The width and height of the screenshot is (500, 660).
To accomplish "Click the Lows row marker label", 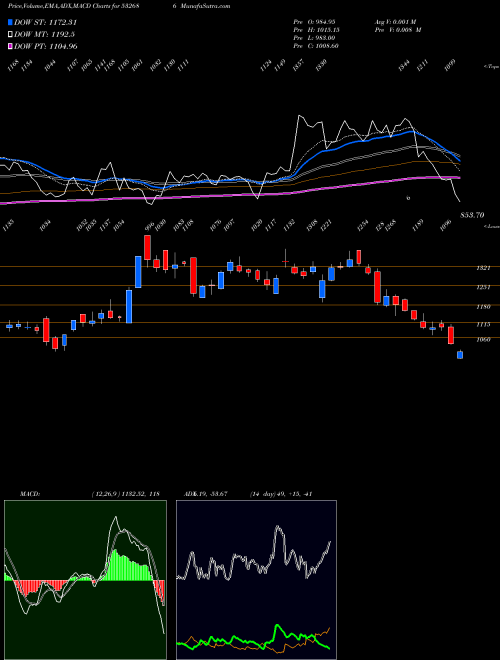I will tap(491, 226).
